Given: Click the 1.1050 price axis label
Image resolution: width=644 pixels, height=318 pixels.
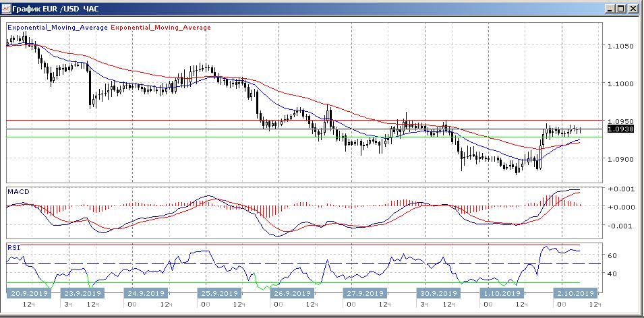Looking at the screenshot, I should coord(619,46).
